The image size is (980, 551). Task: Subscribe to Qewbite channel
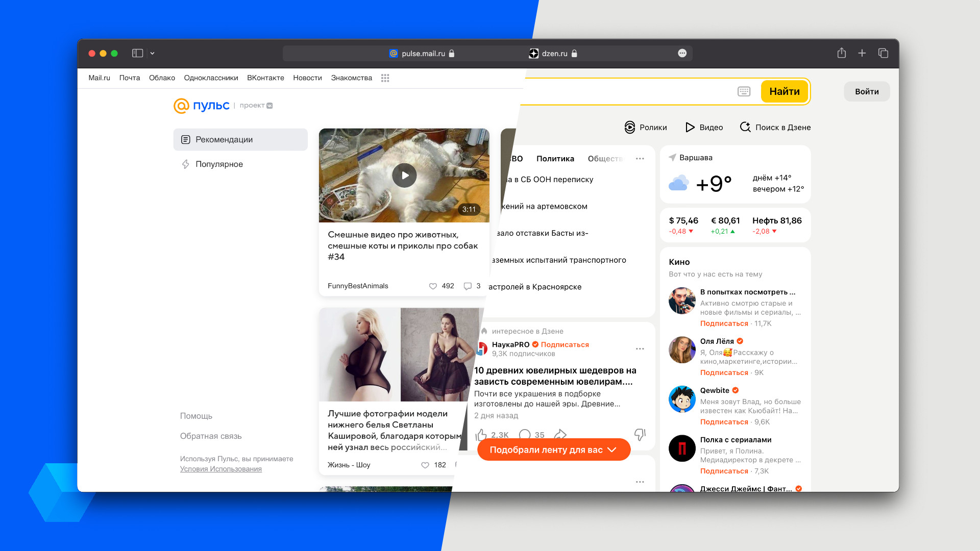click(x=724, y=422)
